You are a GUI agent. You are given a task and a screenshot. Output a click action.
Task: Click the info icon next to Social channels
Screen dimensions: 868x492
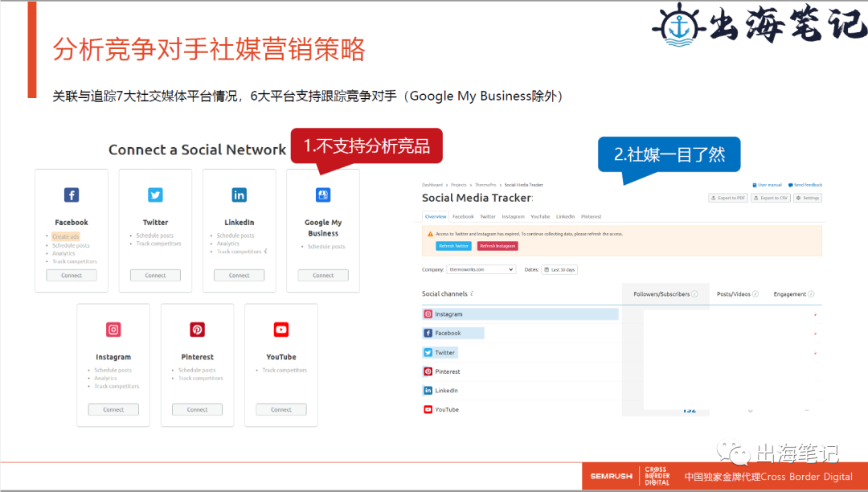tap(472, 293)
